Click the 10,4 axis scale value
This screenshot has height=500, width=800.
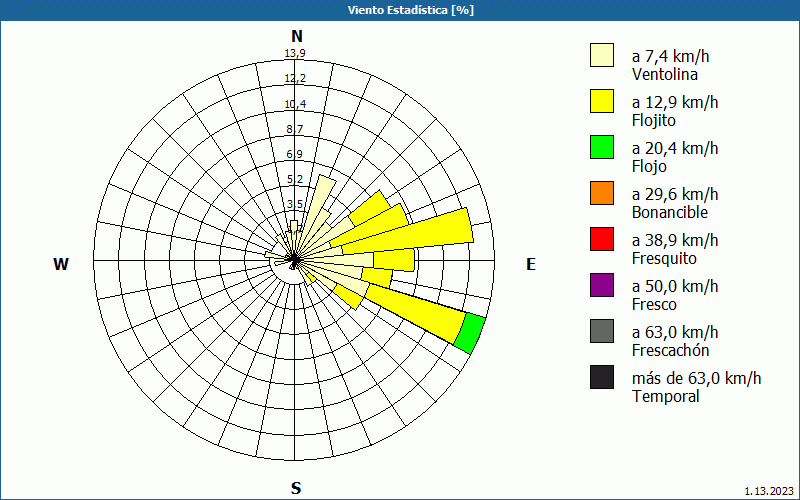click(x=295, y=104)
